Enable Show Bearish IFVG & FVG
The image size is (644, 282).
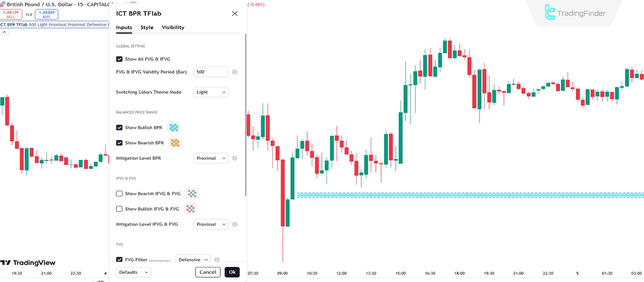point(119,193)
